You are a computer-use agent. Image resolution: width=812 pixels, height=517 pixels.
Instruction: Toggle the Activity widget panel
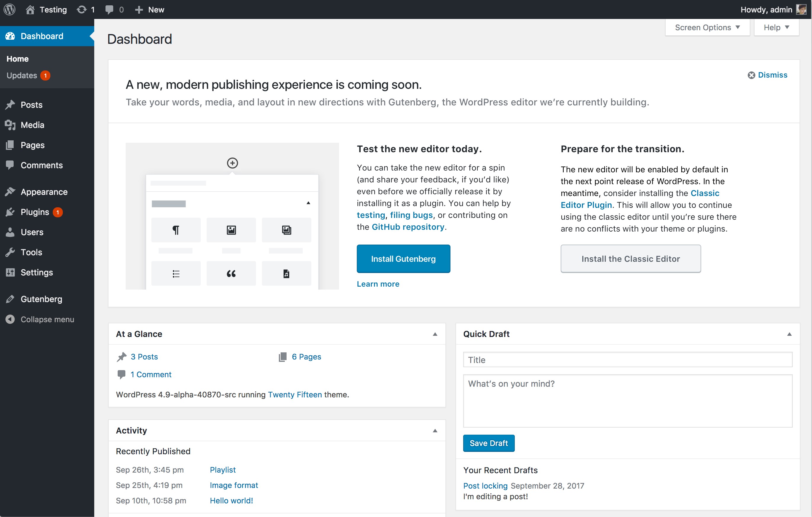435,430
